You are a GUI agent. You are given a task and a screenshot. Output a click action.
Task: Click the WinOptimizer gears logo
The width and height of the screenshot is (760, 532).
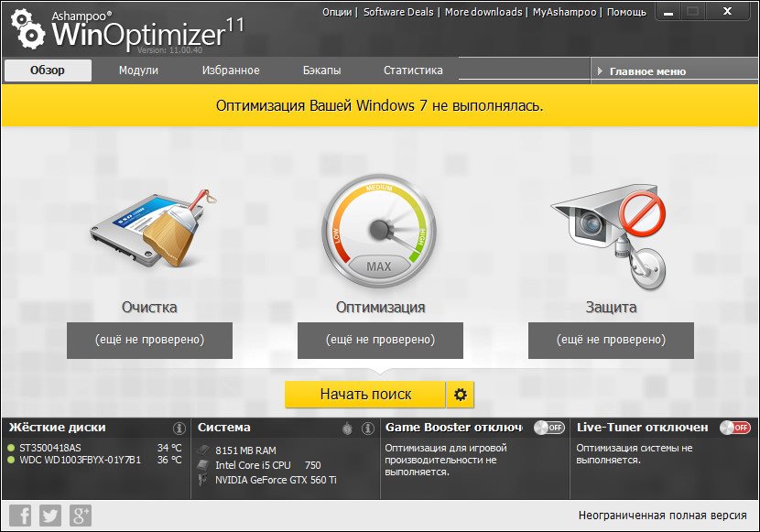pos(28,29)
